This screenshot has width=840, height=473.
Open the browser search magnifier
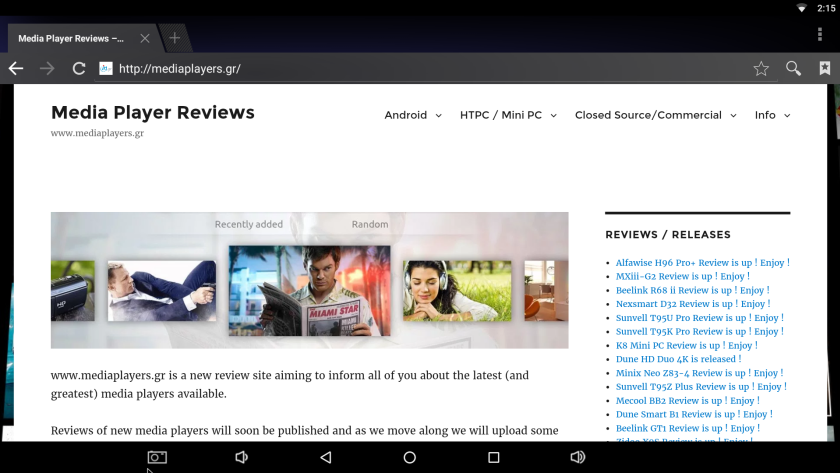793,69
